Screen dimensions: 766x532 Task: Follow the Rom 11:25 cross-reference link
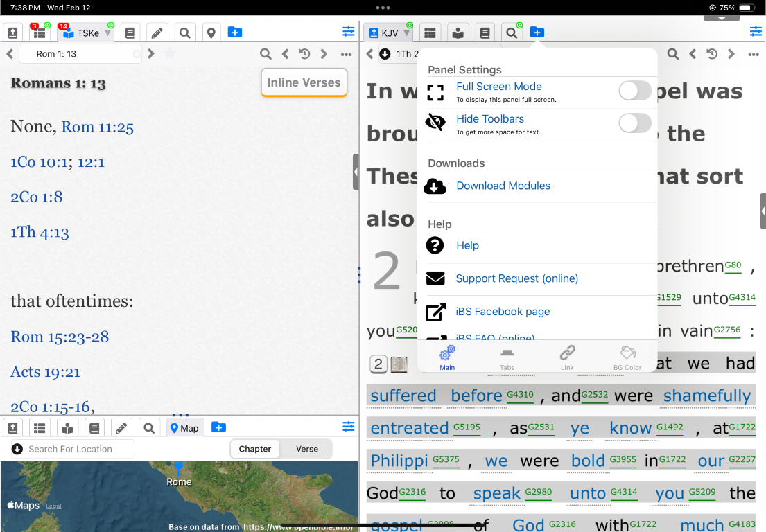(97, 127)
